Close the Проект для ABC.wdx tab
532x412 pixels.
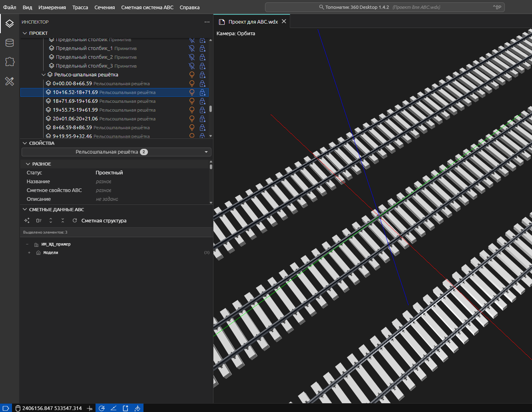[284, 22]
